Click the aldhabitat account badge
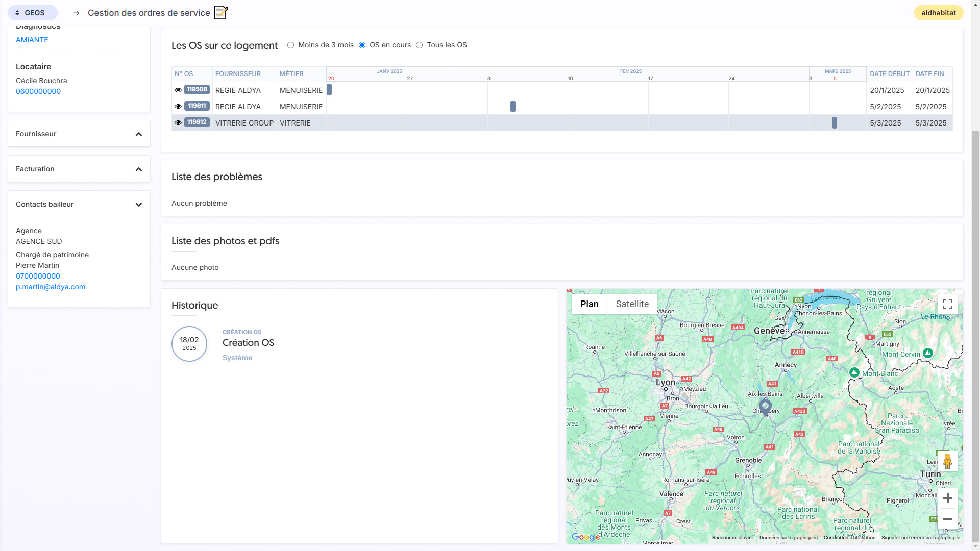Screen dimensions: 980x551 (x=938, y=12)
